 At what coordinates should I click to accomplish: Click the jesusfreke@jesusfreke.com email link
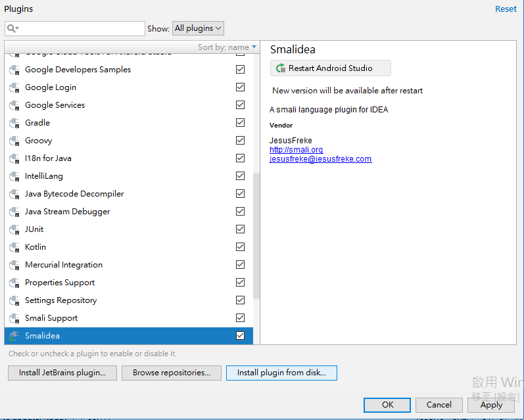coord(320,159)
